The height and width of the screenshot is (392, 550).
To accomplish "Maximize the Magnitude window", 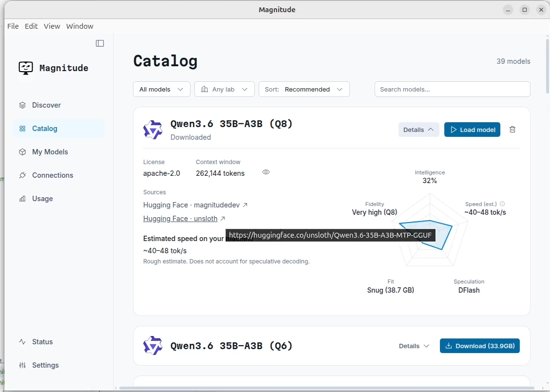I will point(525,10).
